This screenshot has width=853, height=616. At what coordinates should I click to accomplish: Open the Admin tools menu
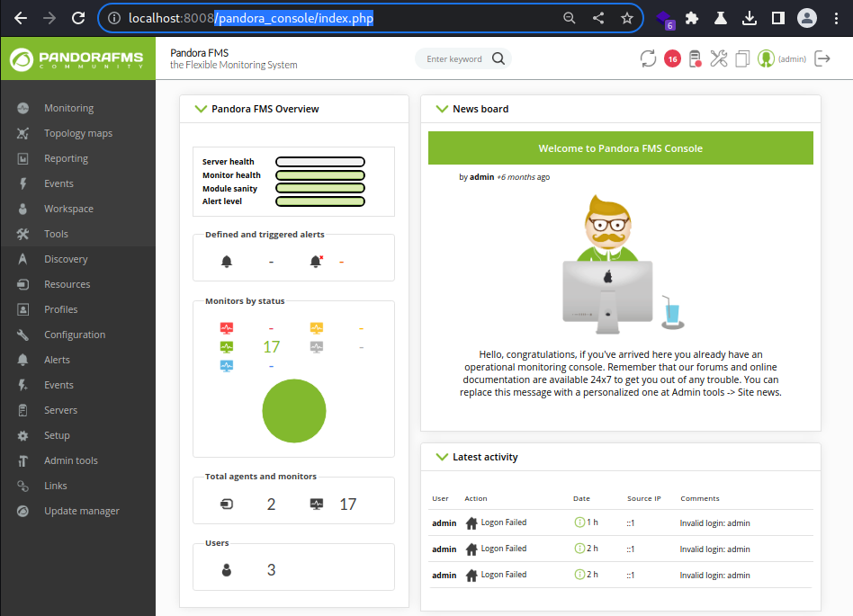(x=71, y=460)
